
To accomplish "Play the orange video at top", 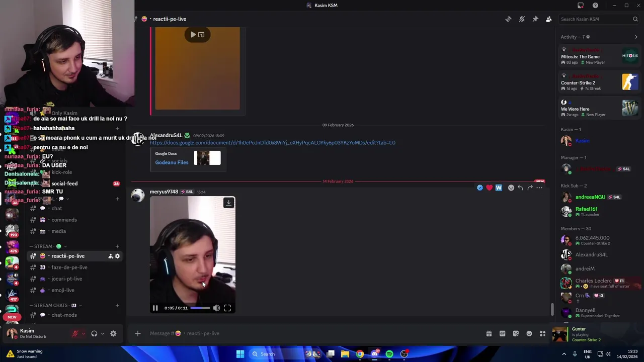I will click(x=193, y=35).
